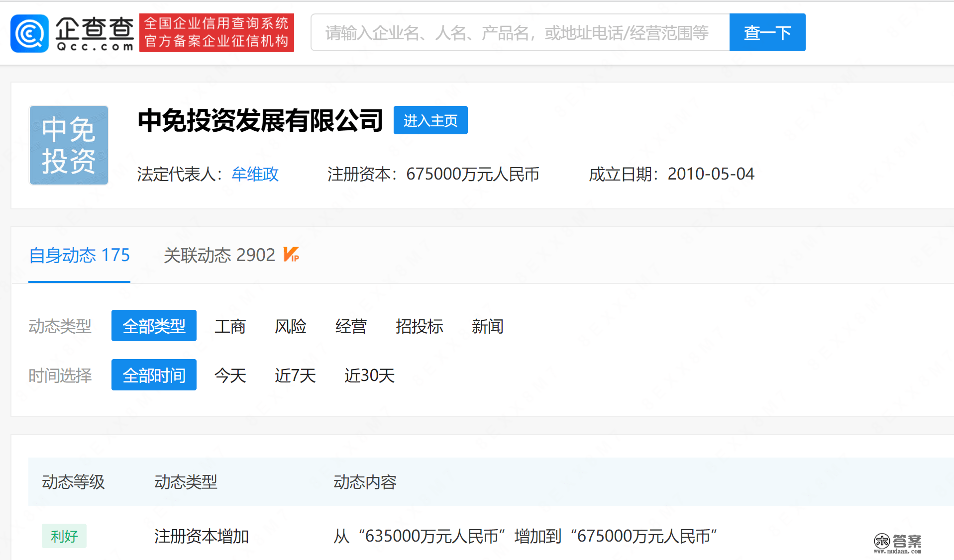This screenshot has width=954, height=560.
Task: Select the 今天 time filter
Action: pyautogui.click(x=230, y=375)
